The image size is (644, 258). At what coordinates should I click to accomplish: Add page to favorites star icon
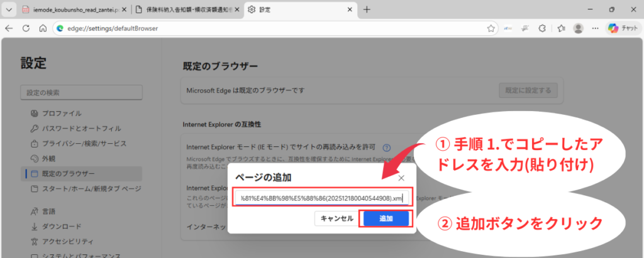(x=491, y=28)
